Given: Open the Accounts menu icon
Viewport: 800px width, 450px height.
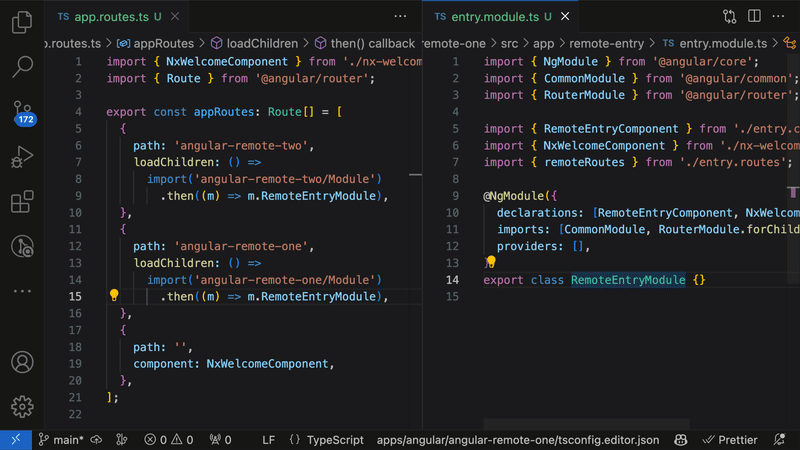Looking at the screenshot, I should click(21, 362).
